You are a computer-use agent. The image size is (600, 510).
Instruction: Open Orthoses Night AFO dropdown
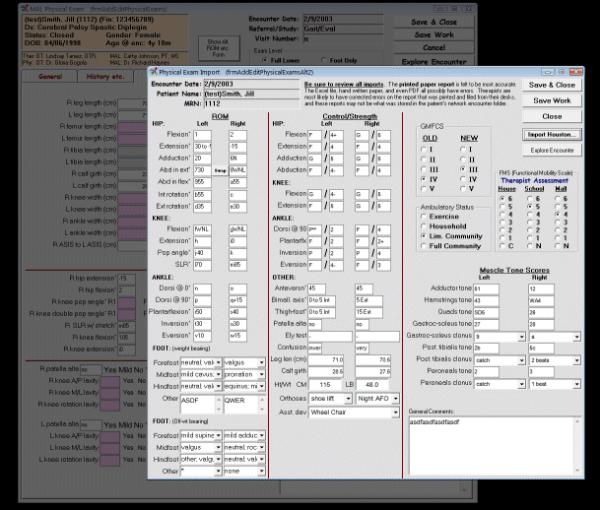pos(396,399)
